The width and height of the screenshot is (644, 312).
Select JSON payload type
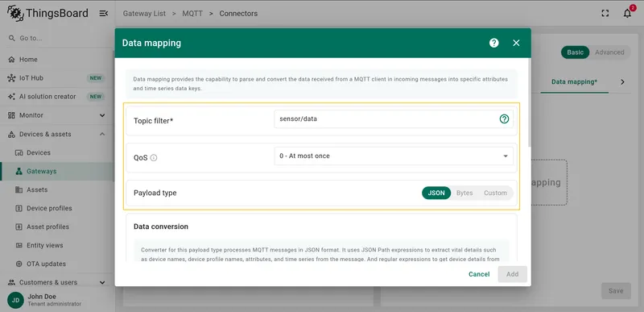tap(436, 193)
